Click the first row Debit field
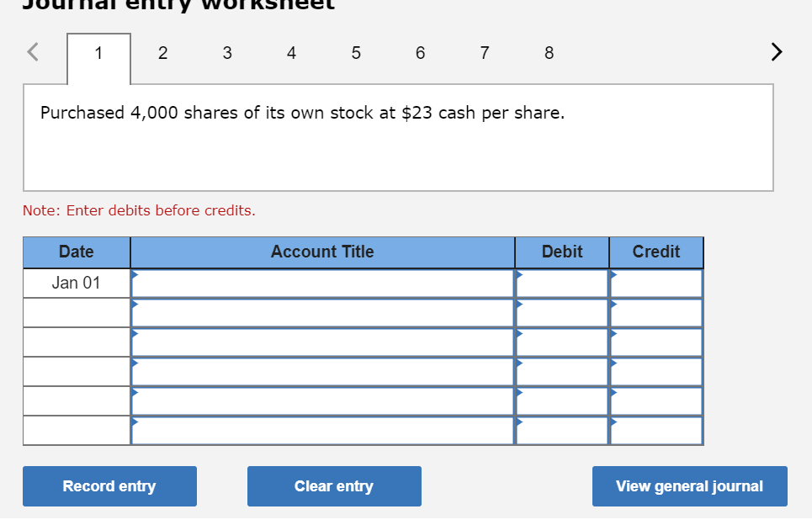Viewport: 812px width, 525px height. point(560,283)
